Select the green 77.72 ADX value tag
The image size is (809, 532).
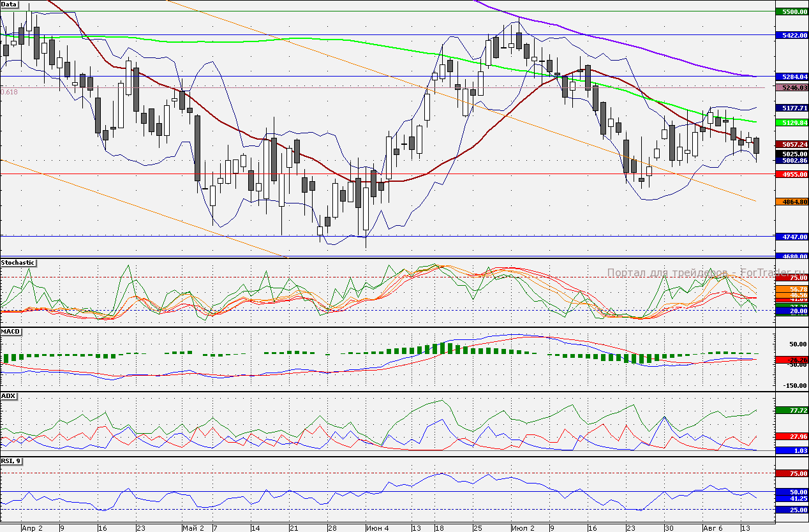click(791, 411)
